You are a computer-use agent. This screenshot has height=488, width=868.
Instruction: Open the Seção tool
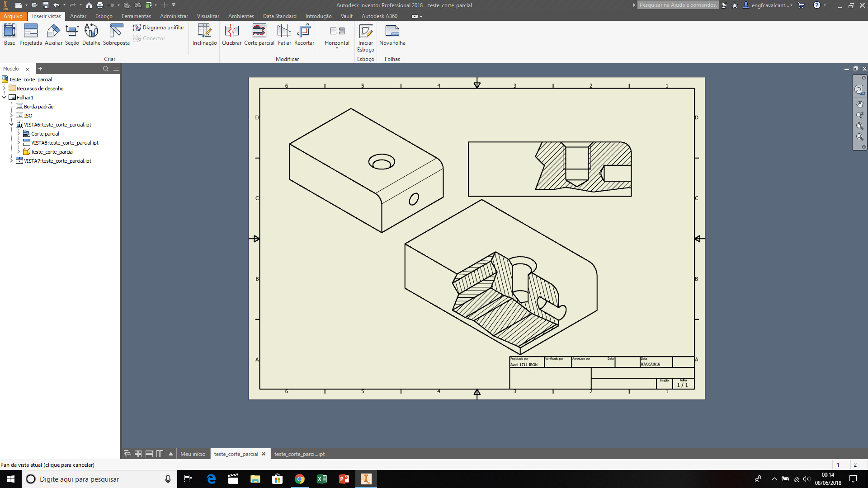[72, 34]
